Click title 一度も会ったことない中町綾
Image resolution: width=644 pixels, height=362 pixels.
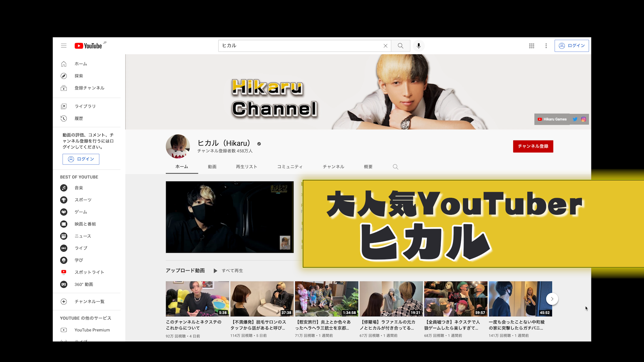tap(517, 325)
